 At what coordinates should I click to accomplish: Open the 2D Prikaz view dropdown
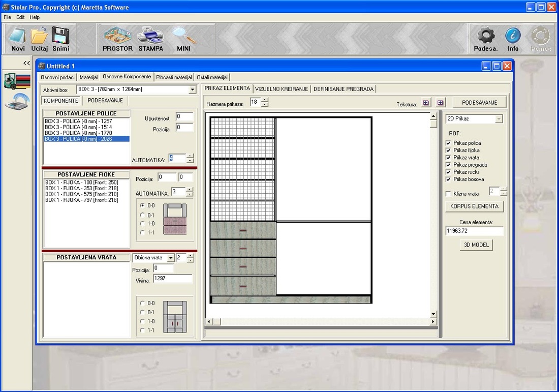coord(498,119)
